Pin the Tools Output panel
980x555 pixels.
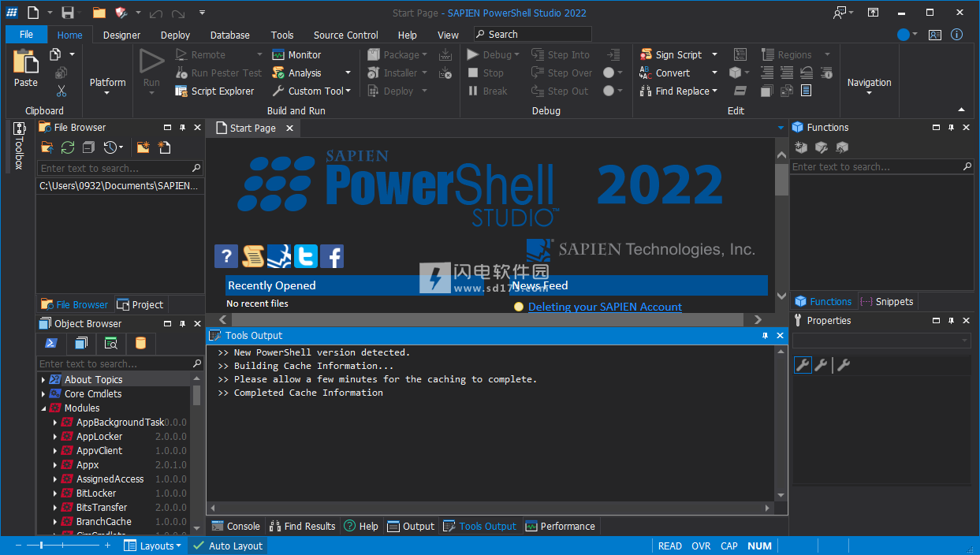click(765, 336)
